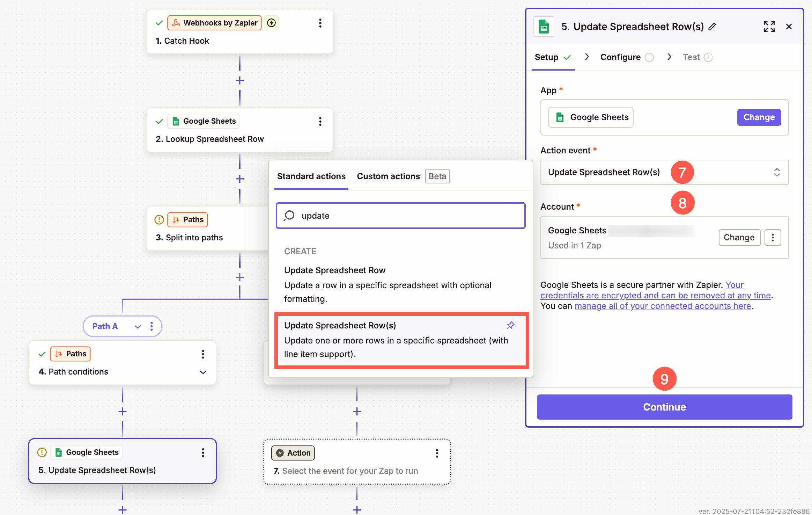812x515 pixels.
Task: Click the Action badge on step 7
Action: (293, 453)
